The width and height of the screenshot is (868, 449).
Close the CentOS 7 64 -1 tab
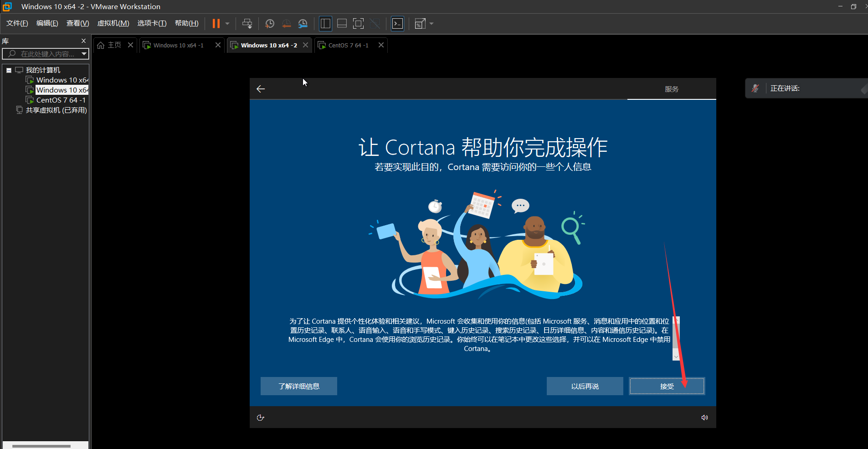point(381,45)
